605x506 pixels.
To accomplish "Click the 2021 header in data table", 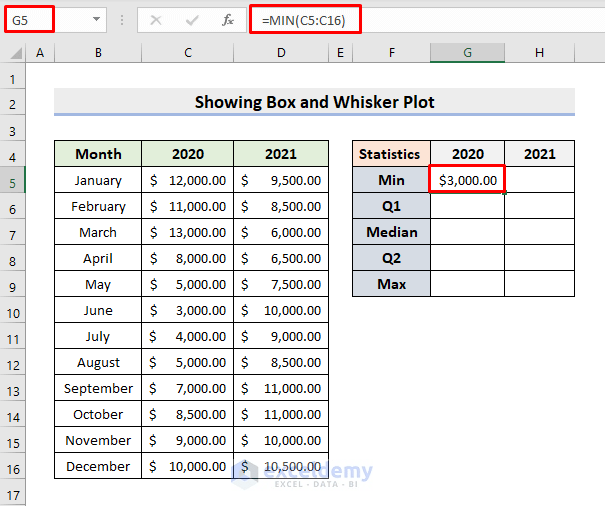I will coord(281,154).
